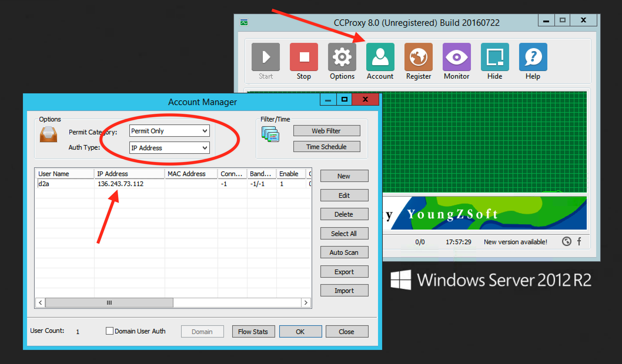The image size is (622, 364).
Task: Click the Filter/Time stacked windows icon
Action: [x=270, y=134]
